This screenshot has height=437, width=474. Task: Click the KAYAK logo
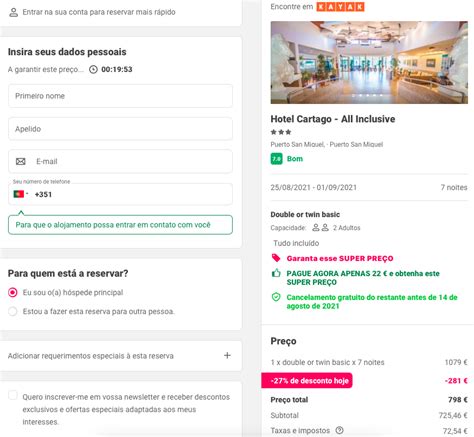pos(340,7)
